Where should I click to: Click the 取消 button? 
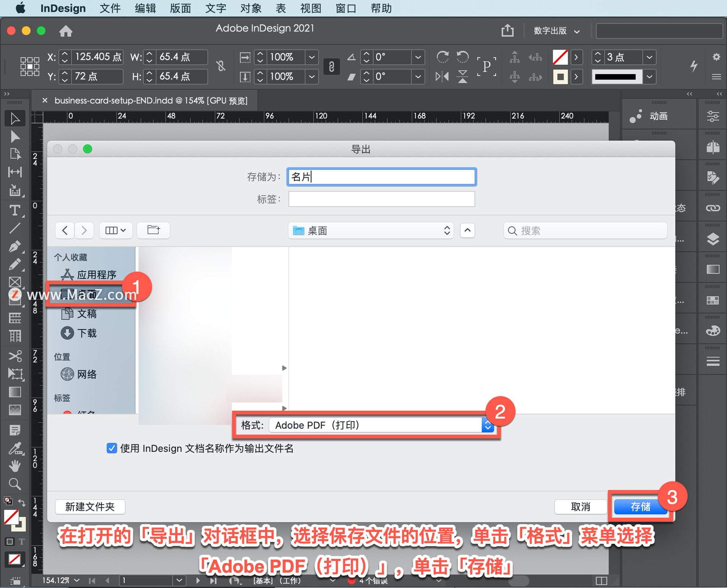tap(580, 507)
